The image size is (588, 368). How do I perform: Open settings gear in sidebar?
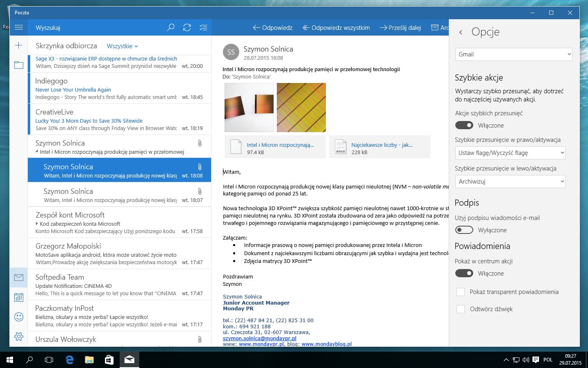tap(18, 337)
